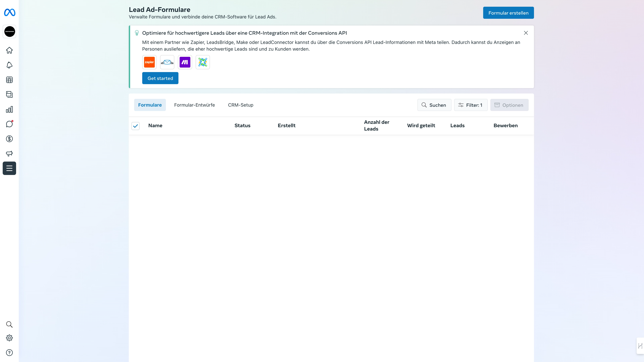
Task: Switch to the CRM-Setup tab
Action: click(240, 105)
